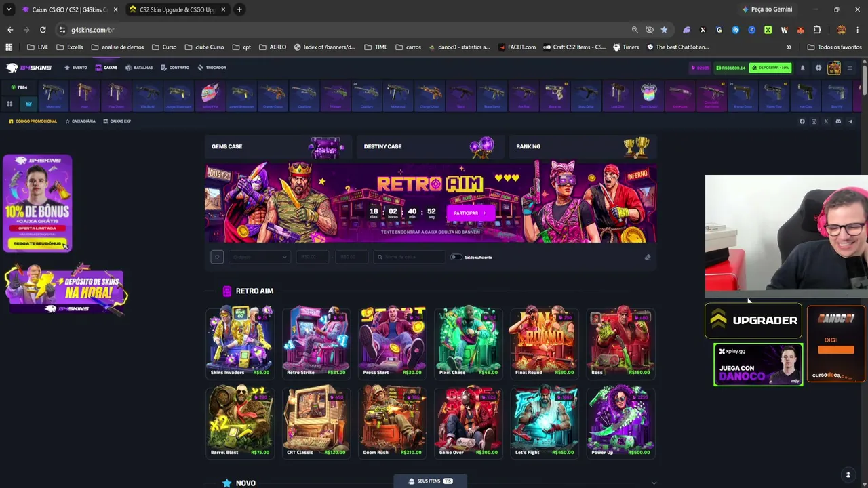Open the Ranking banner
Image resolution: width=868 pixels, height=488 pixels.
[x=583, y=146]
